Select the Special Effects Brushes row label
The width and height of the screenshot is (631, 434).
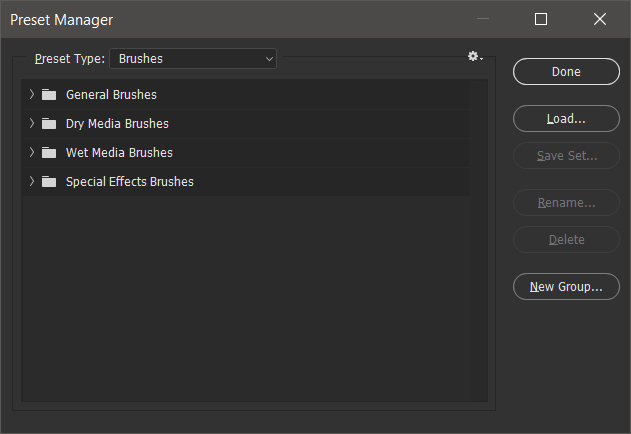click(130, 182)
